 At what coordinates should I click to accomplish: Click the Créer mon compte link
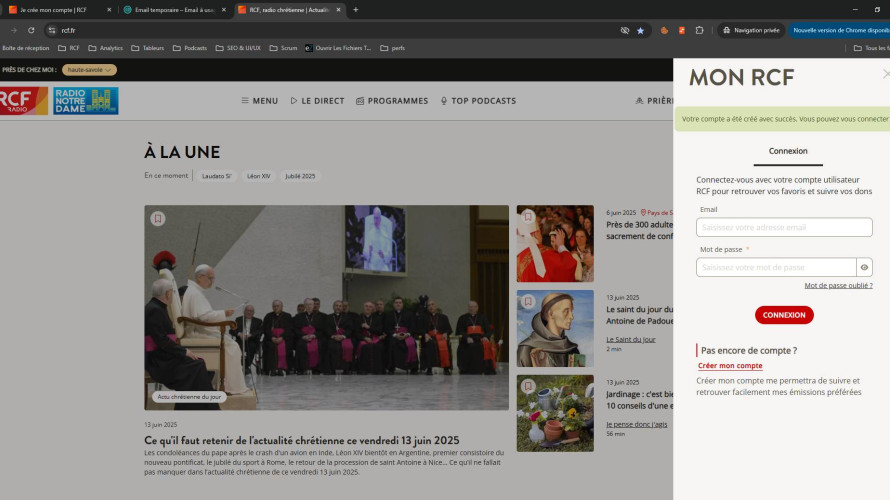(x=730, y=366)
